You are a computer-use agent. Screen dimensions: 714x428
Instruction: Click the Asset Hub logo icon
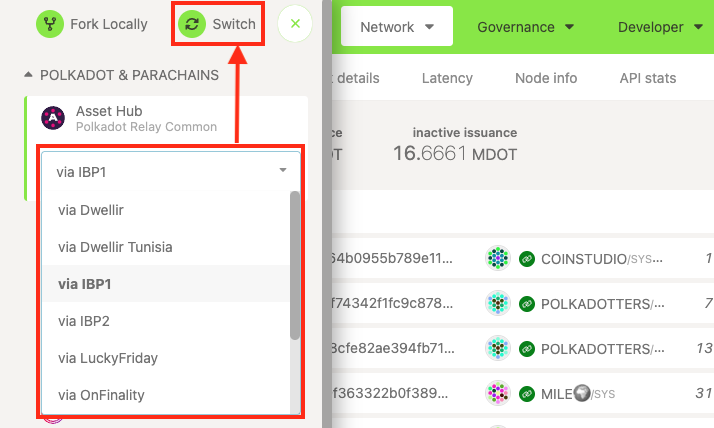(x=53, y=118)
